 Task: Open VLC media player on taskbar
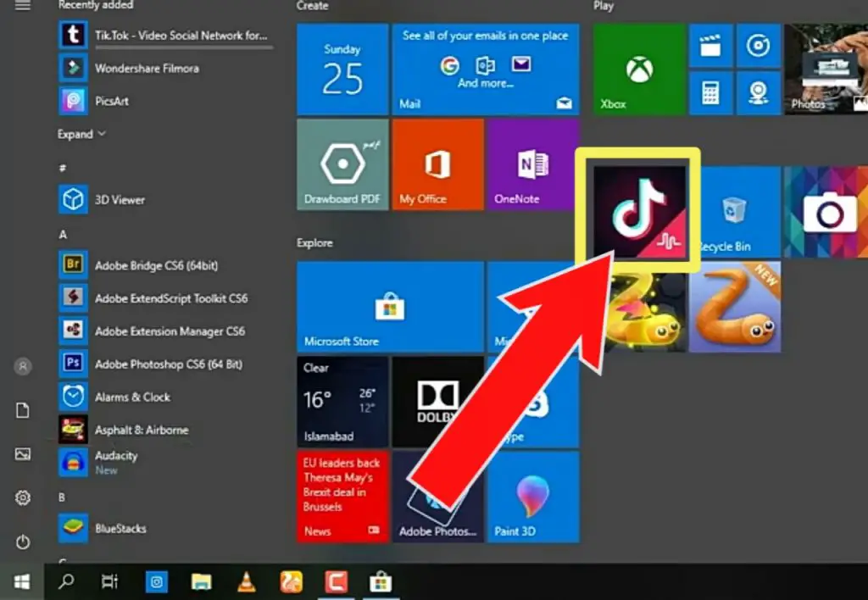pyautogui.click(x=247, y=581)
